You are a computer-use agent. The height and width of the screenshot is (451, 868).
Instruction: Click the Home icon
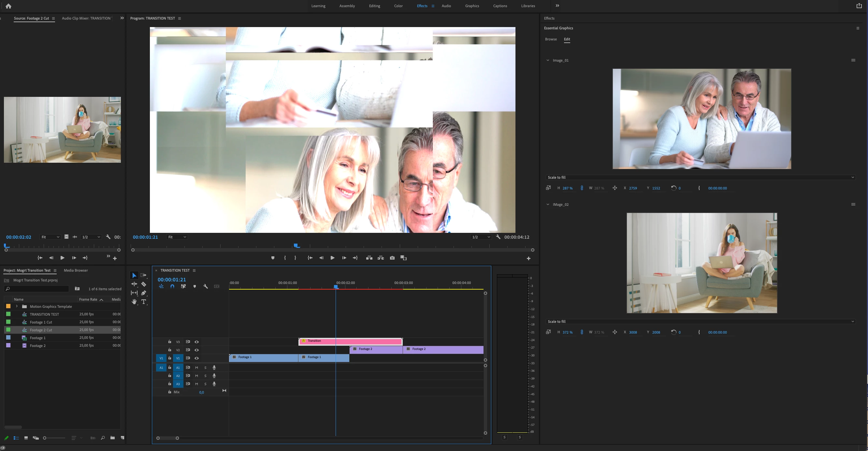click(8, 6)
